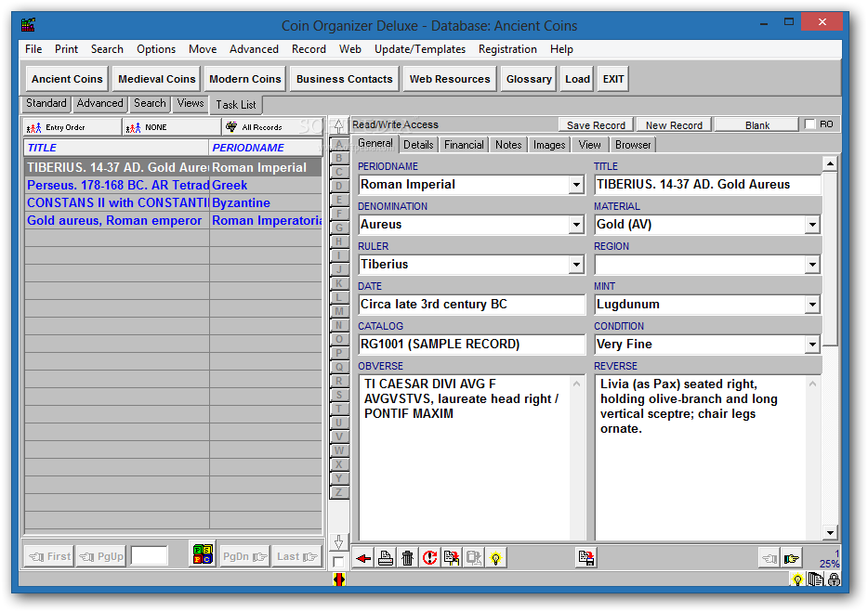Click page number box beside PgUp
The image size is (868, 612).
pos(150,555)
